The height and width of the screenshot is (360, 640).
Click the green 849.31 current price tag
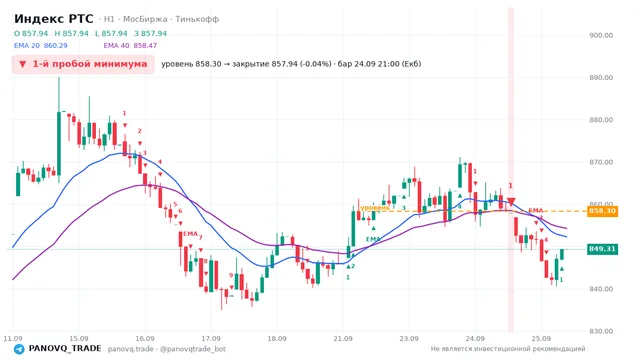(x=602, y=249)
